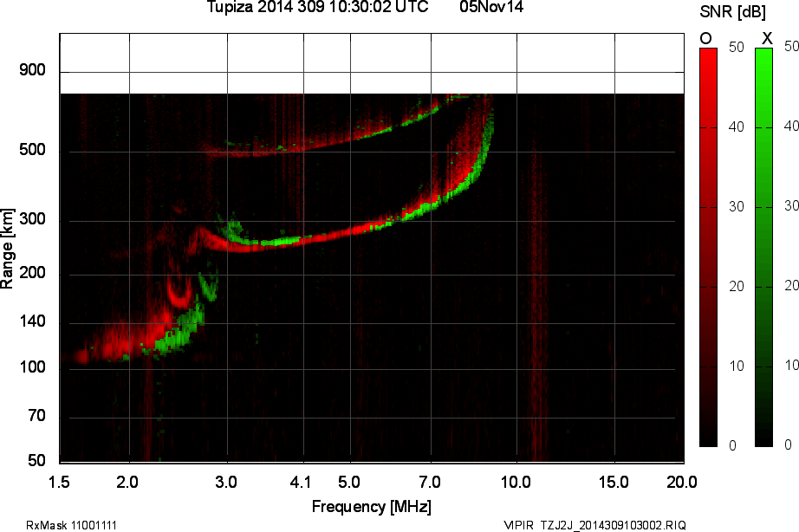
Task: Click the 4.1 frequency tick label
Action: coord(302,480)
